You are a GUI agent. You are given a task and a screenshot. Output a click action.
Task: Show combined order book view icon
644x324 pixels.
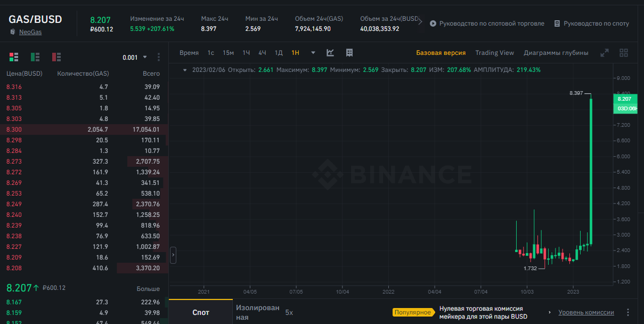[14, 57]
